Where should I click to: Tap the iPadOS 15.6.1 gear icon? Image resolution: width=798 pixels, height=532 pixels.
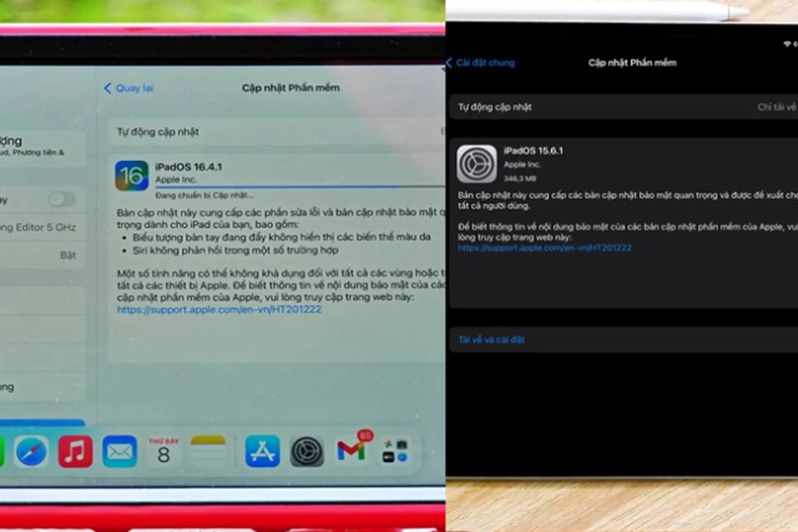[x=477, y=164]
